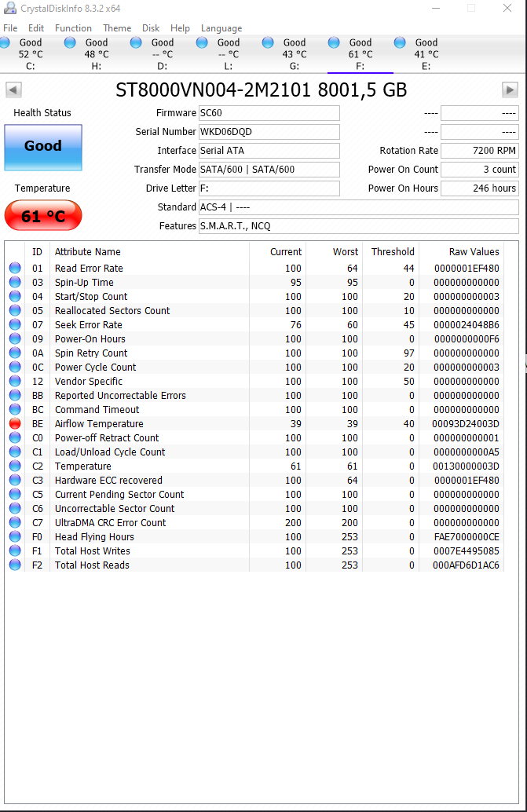Click the Raw Values column header
The width and height of the screenshot is (527, 812).
474,251
